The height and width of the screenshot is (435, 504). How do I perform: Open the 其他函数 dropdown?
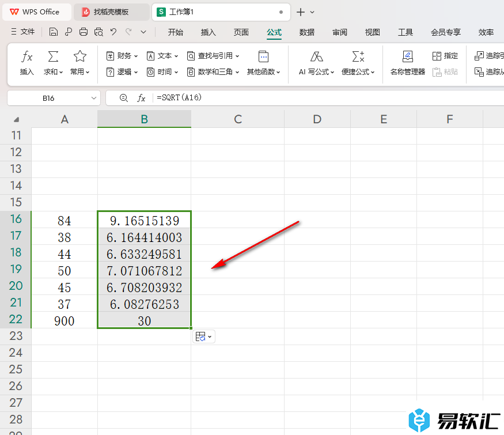pos(264,63)
